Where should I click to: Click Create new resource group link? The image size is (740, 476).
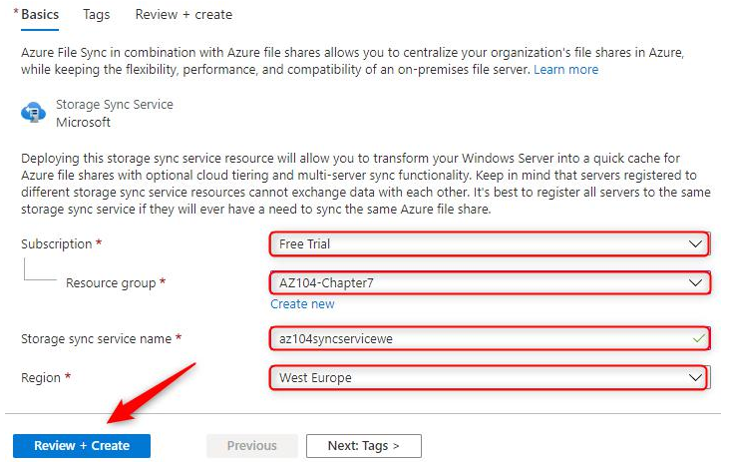(x=302, y=304)
